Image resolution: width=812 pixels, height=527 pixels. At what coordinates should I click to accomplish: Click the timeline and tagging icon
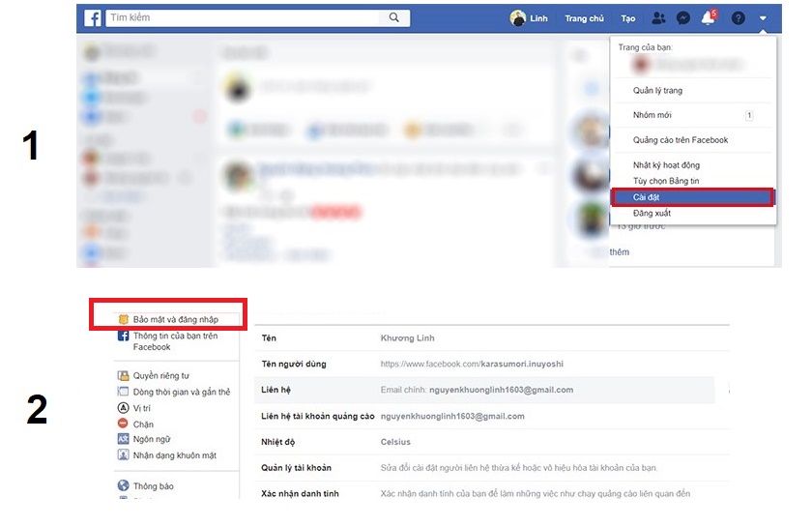(124, 392)
